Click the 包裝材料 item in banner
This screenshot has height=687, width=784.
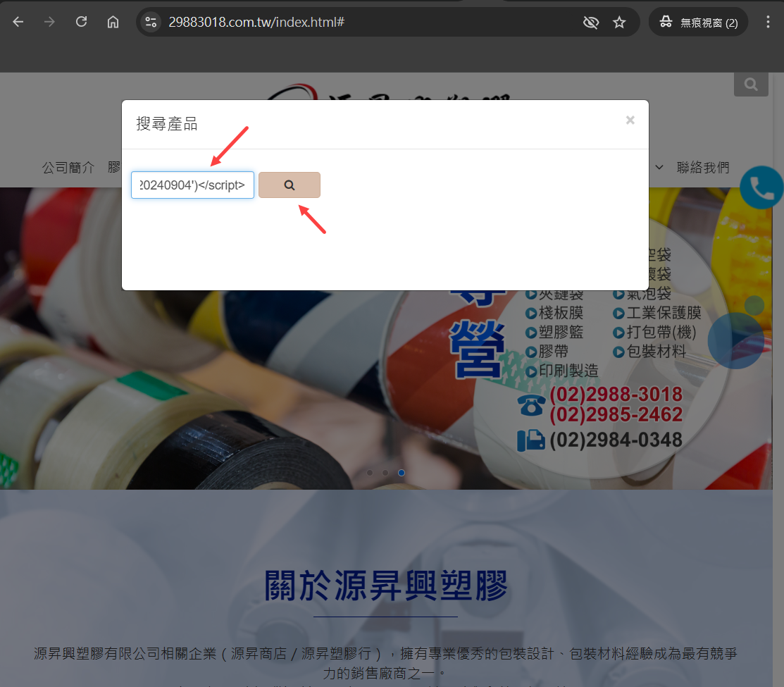click(649, 352)
